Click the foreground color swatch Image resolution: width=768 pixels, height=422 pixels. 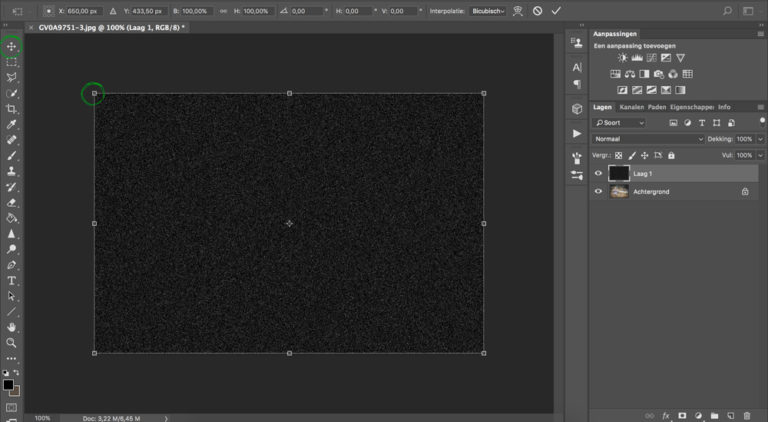coord(8,384)
